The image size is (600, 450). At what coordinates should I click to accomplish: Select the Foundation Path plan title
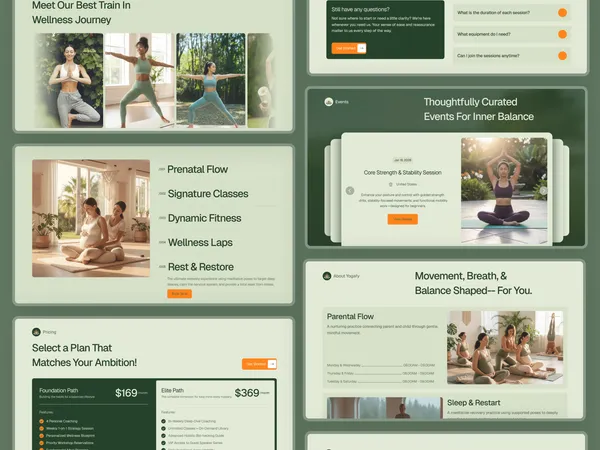click(59, 390)
